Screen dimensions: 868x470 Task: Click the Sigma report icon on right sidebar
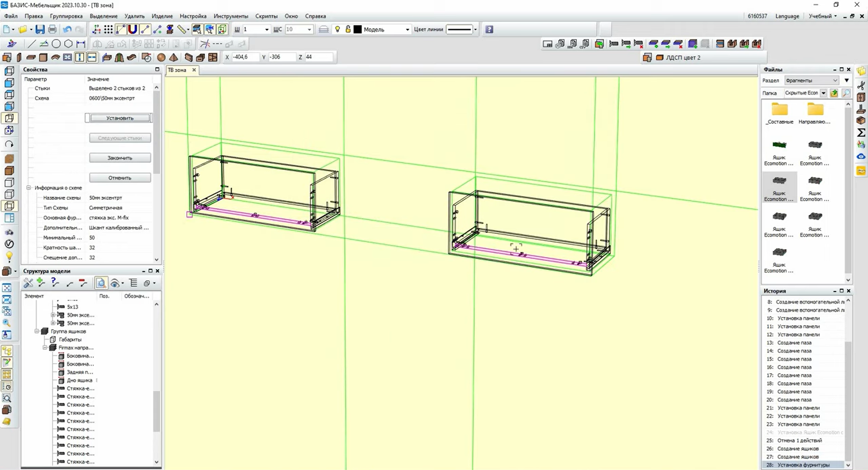tap(861, 133)
